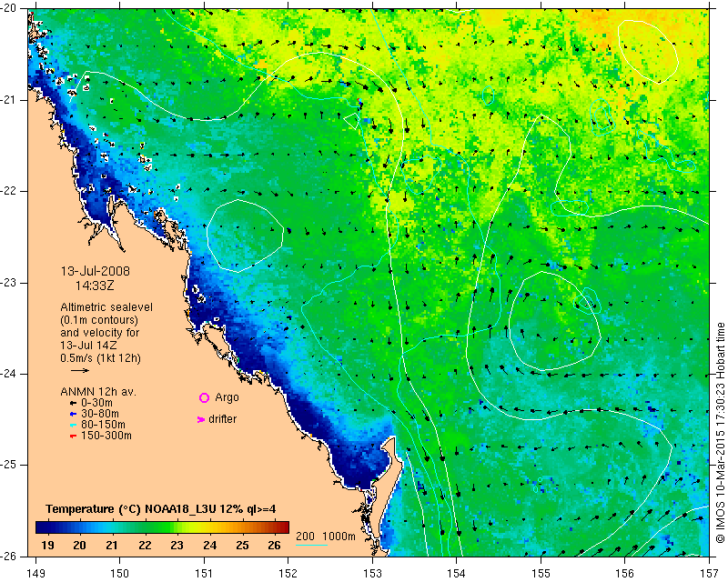This screenshot has height=582, width=728.
Task: Click the cyan 200m isobath legend line
Action: [311, 545]
